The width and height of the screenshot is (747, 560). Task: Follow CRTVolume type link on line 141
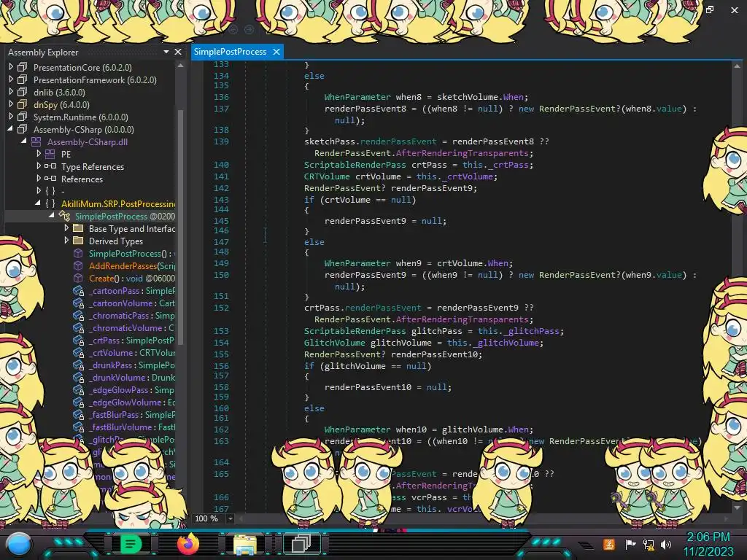[x=327, y=176]
